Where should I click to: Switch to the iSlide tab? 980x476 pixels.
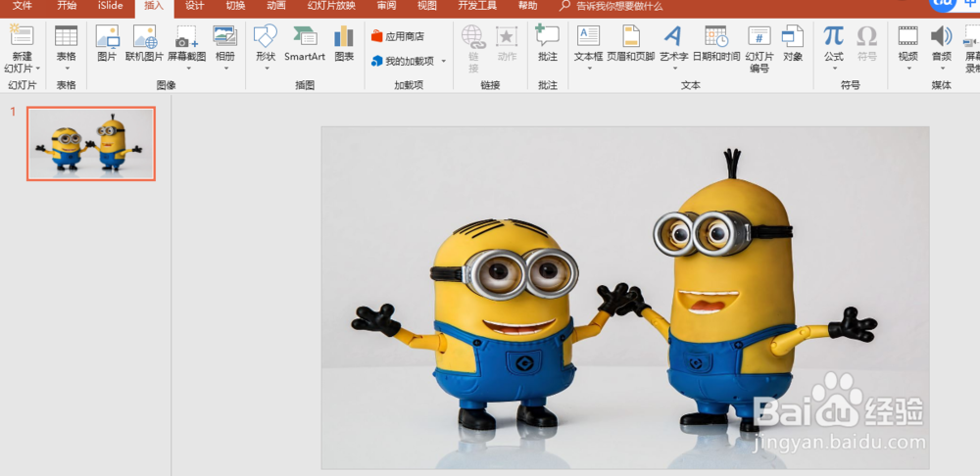tap(111, 6)
